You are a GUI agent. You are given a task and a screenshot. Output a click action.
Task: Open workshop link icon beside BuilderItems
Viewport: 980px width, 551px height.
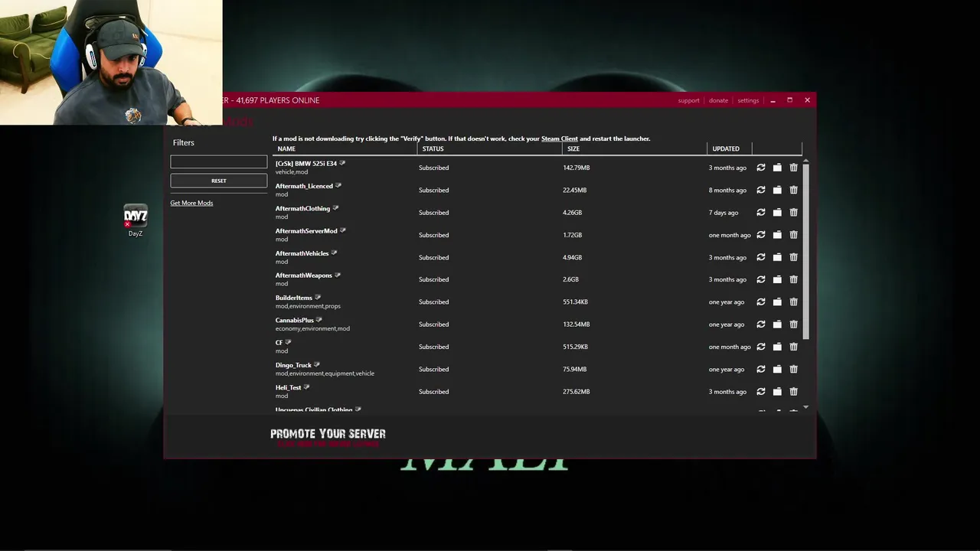pyautogui.click(x=318, y=298)
